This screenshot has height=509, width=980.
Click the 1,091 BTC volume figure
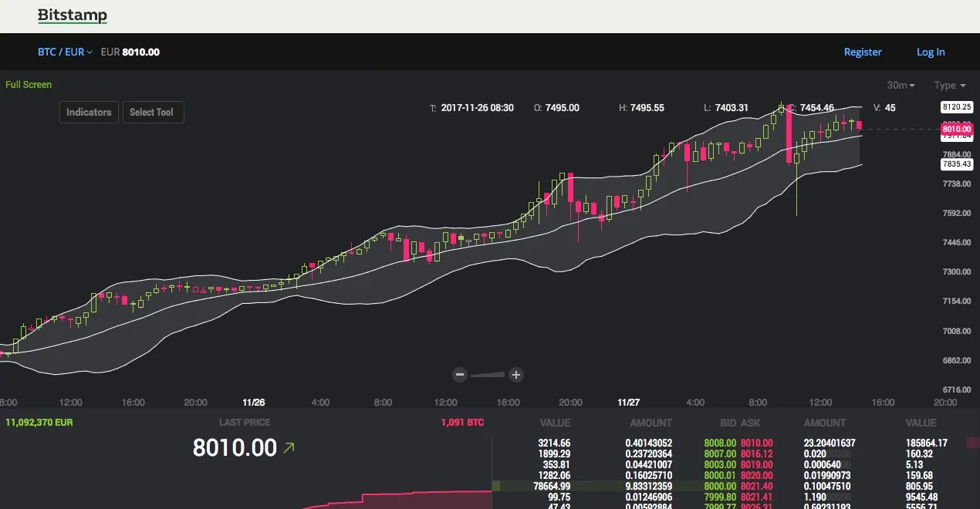(462, 423)
